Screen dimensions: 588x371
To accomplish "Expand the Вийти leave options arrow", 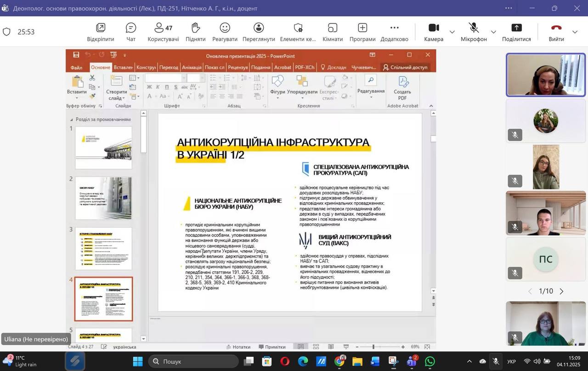I will (575, 32).
